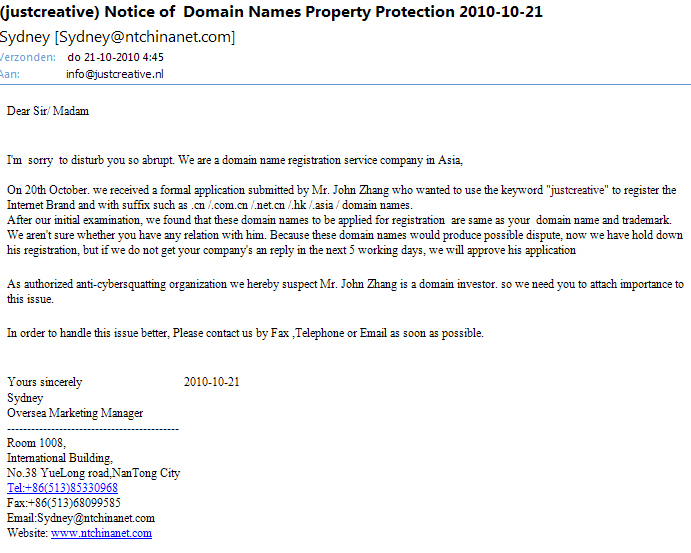Image resolution: width=691 pixels, height=553 pixels.
Task: Click the Verzonden label in header
Action: [x=28, y=57]
